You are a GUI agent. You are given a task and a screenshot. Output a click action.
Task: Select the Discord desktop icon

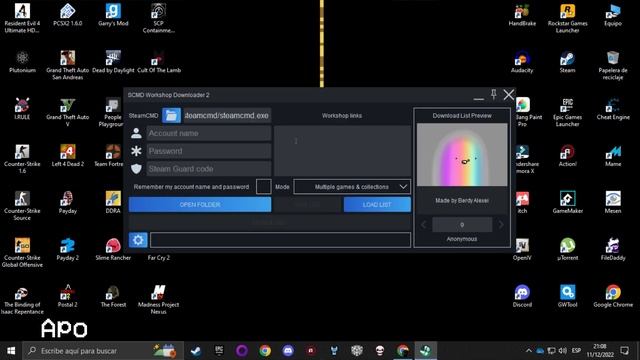(522, 296)
